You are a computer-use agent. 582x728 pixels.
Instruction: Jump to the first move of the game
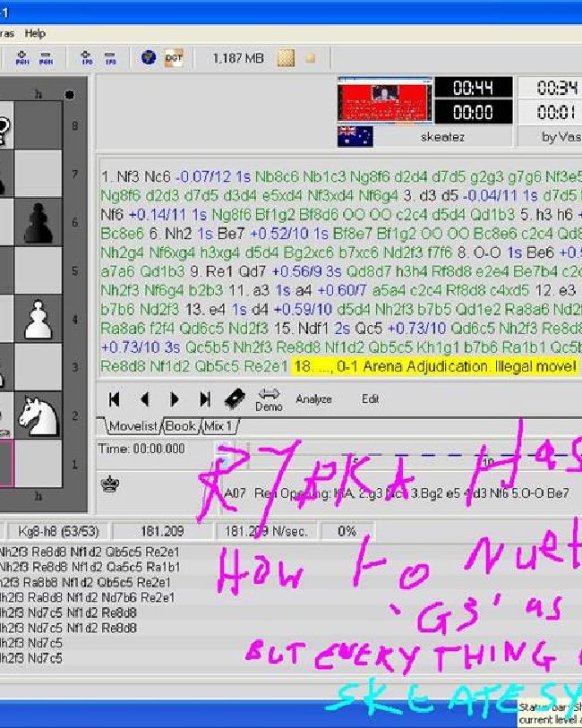[115, 398]
